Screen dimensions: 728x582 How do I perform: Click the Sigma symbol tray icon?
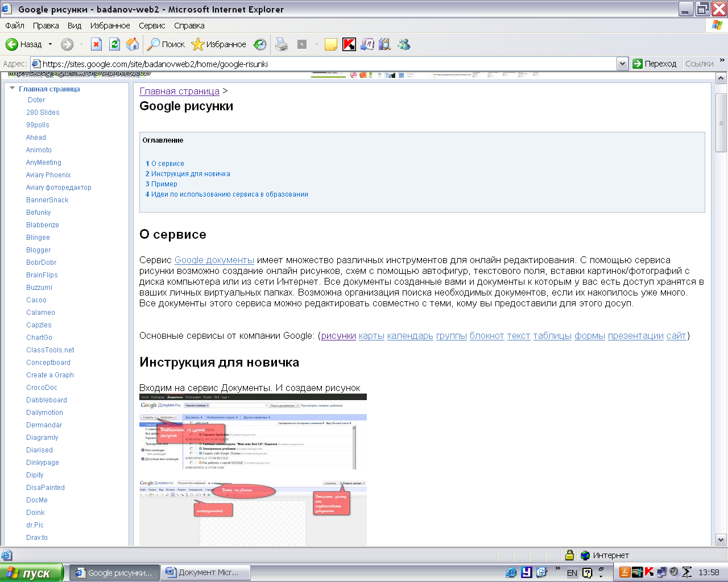pos(687,572)
